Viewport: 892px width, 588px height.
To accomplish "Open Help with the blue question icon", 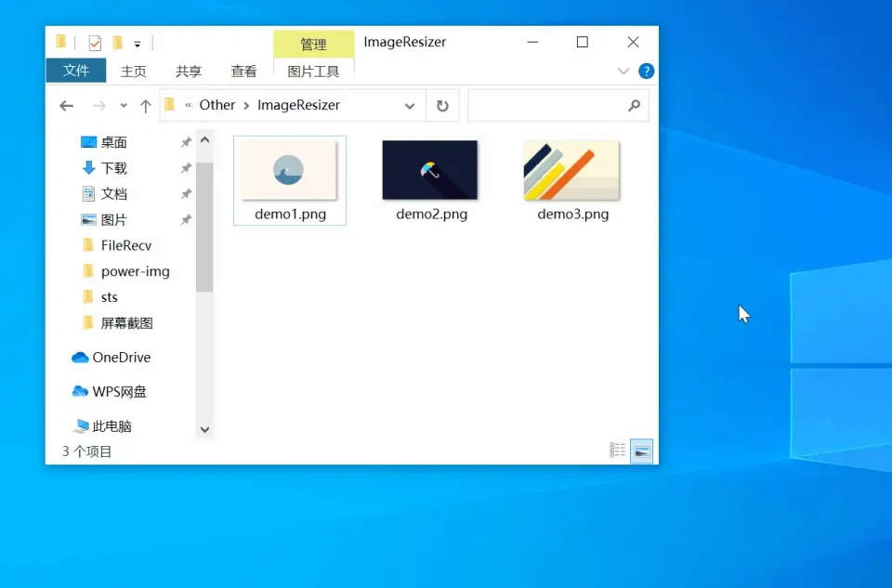I will coord(647,72).
